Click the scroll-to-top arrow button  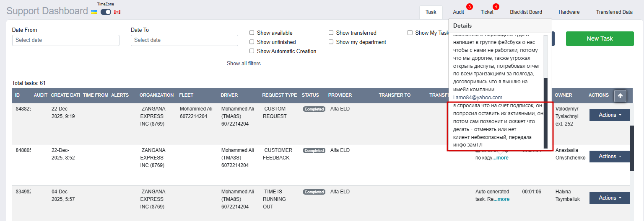tap(620, 96)
